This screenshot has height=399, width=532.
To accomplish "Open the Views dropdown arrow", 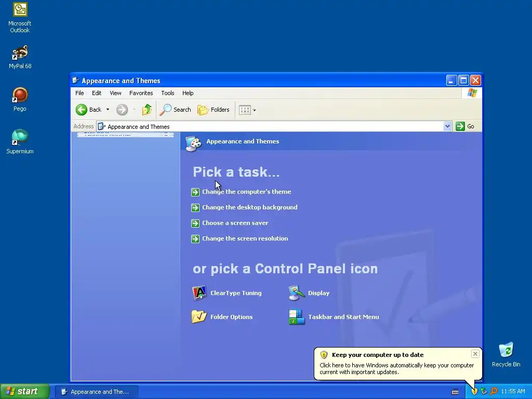I will (x=255, y=110).
